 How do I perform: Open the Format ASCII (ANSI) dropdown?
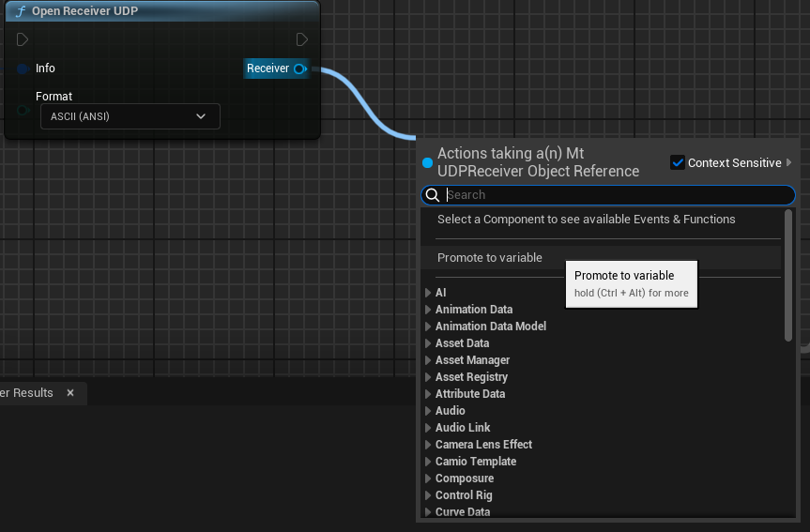click(130, 116)
